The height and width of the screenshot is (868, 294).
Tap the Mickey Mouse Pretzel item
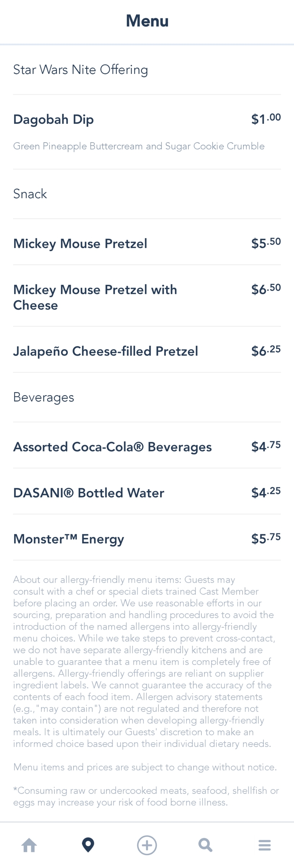point(80,244)
